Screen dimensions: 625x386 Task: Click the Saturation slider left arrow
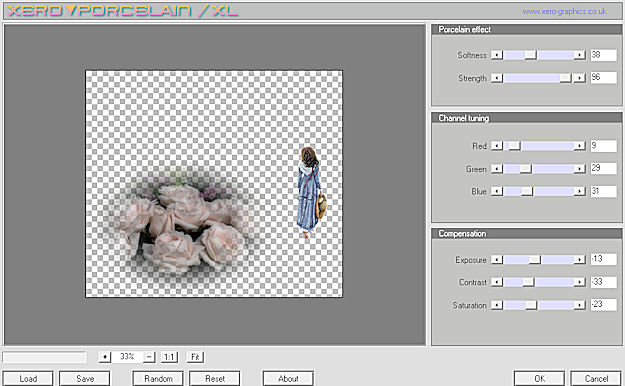(497, 305)
